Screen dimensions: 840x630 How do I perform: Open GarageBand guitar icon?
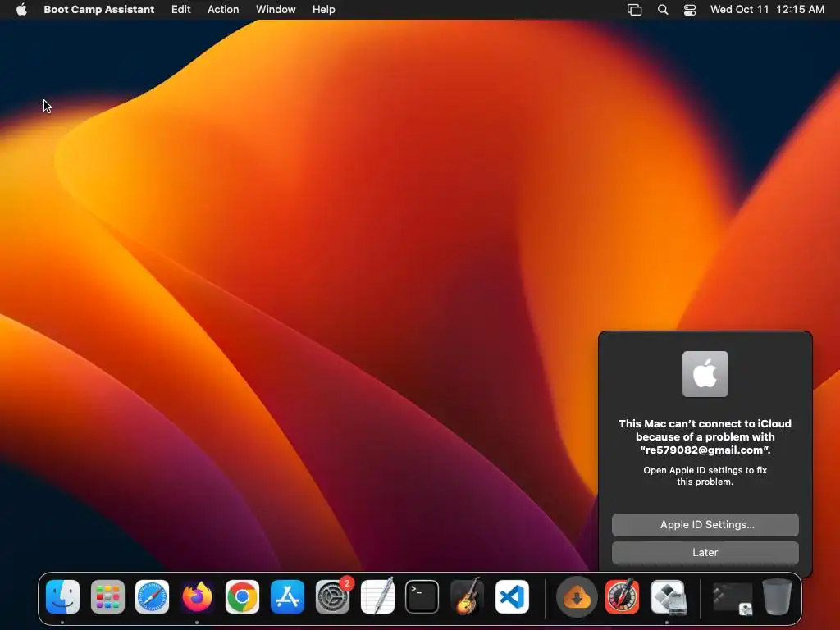[467, 597]
